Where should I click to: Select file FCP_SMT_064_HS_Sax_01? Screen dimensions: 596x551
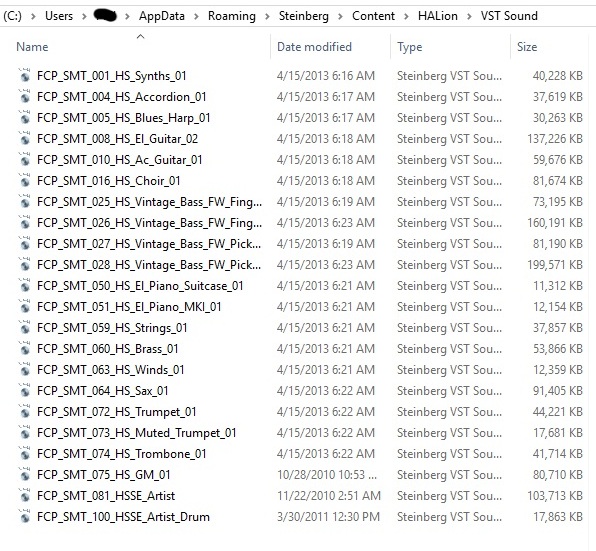[103, 391]
